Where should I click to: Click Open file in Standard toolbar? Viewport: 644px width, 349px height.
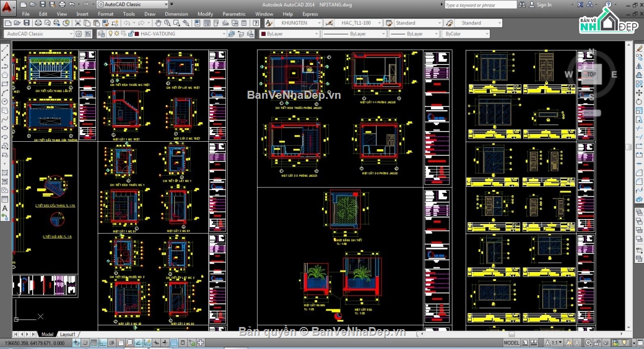point(17,23)
